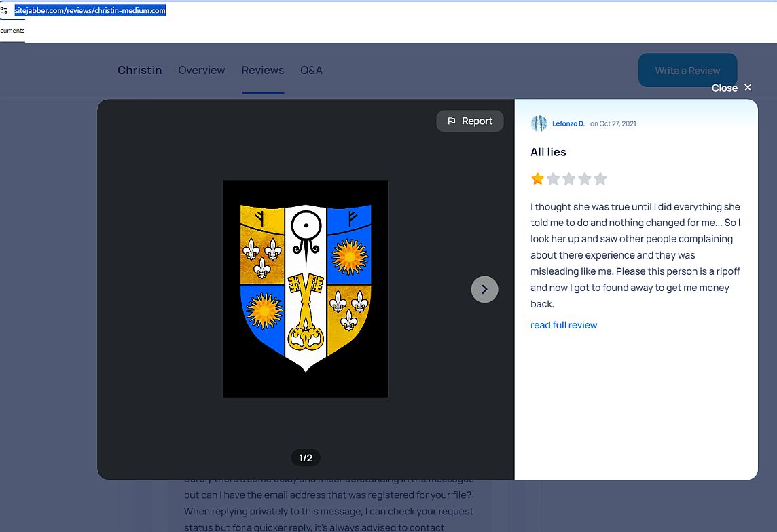Screen dimensions: 777x532
Task: Click the second gray rating star
Action: click(554, 178)
